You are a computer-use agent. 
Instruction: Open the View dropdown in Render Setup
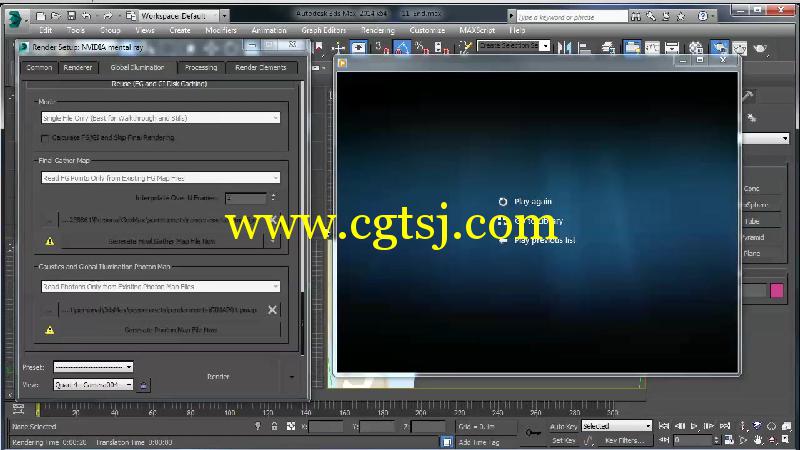(93, 385)
